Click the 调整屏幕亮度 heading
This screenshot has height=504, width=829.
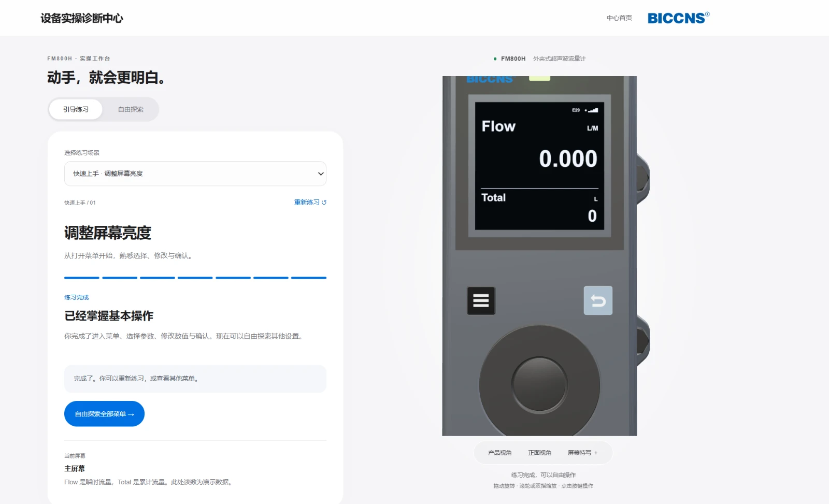(108, 233)
